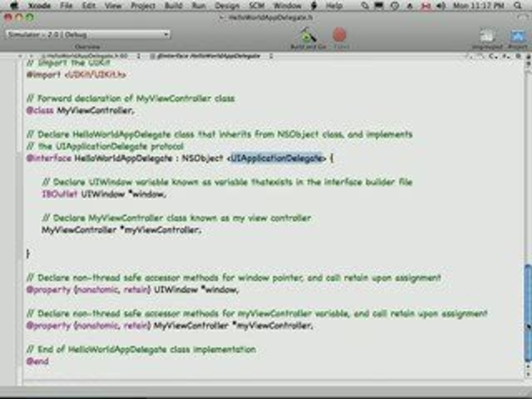Screen dimensions: 532x399
Task: Click the IBOutlet UIWindow *window; line
Action: [x=104, y=194]
